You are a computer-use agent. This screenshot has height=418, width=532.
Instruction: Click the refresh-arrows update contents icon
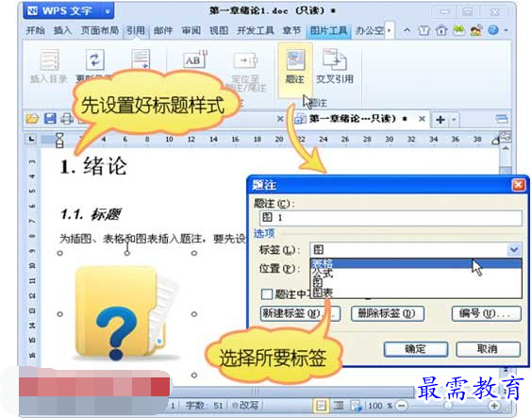point(94,59)
